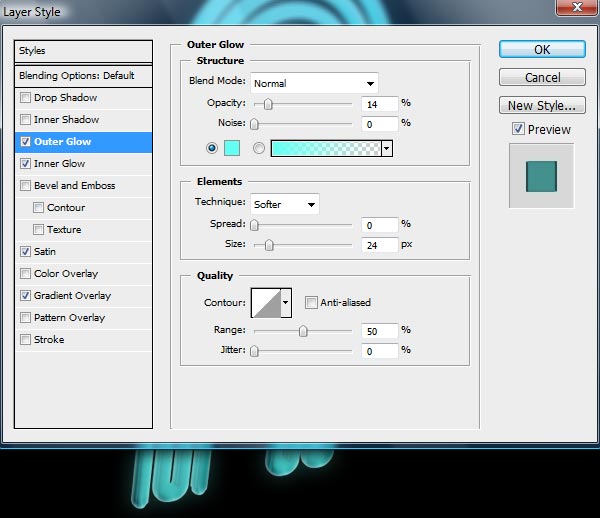The width and height of the screenshot is (600, 518).
Task: Select the solid color radio button
Action: tap(212, 148)
